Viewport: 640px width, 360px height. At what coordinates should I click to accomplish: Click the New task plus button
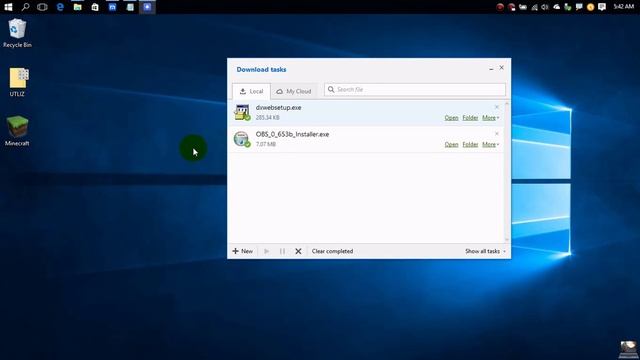tap(242, 251)
